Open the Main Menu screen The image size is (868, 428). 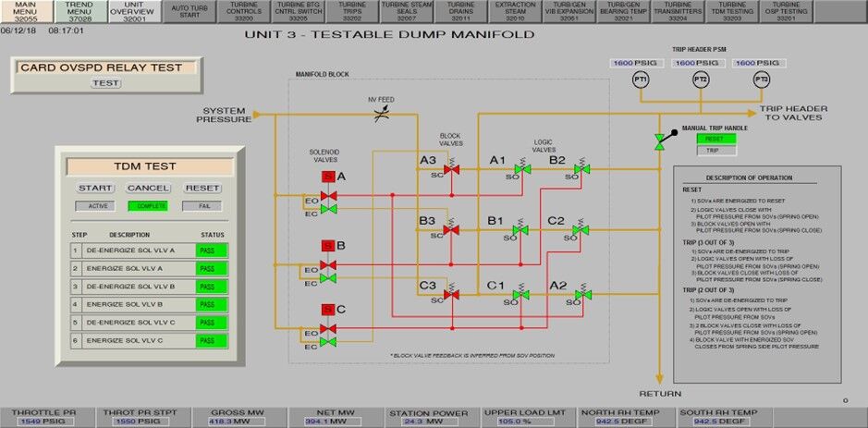coord(26,11)
